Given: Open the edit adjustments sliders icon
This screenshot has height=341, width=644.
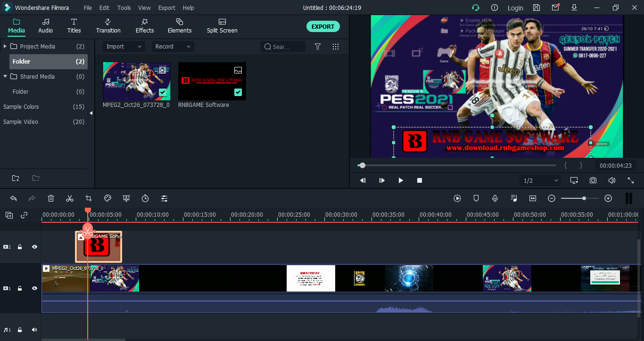Looking at the screenshot, I should [x=164, y=198].
